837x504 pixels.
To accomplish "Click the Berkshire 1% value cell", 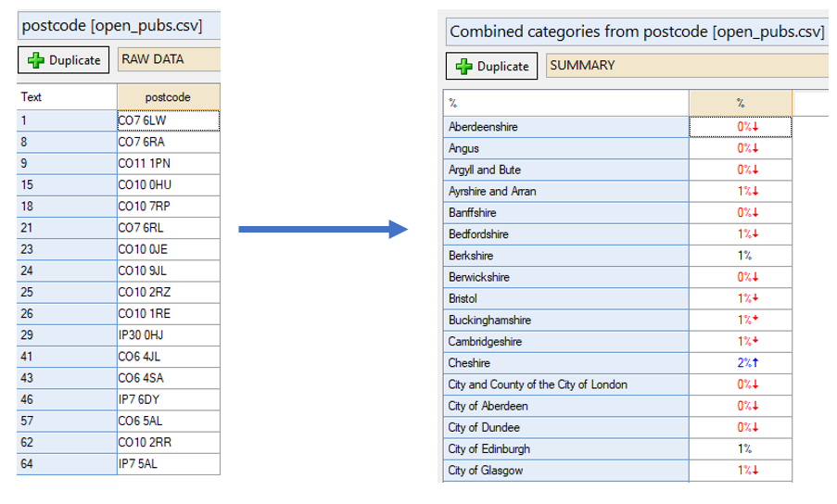I will (x=741, y=256).
